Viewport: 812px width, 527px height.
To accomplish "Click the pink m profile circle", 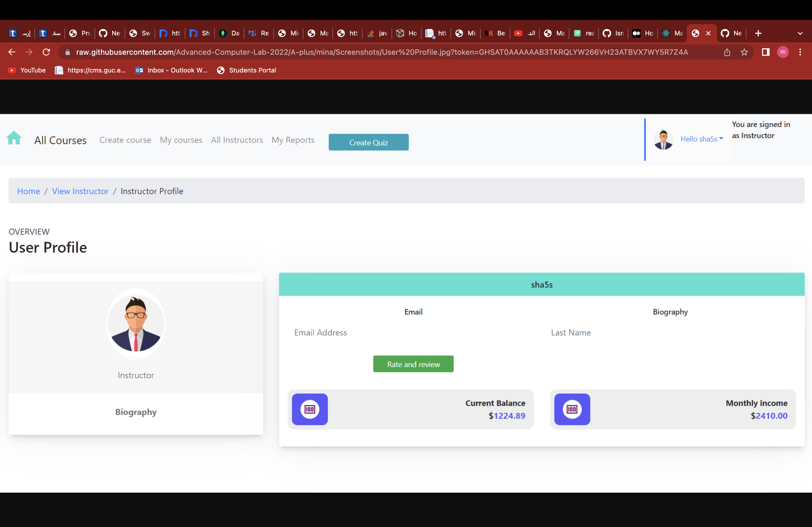I will tap(783, 52).
